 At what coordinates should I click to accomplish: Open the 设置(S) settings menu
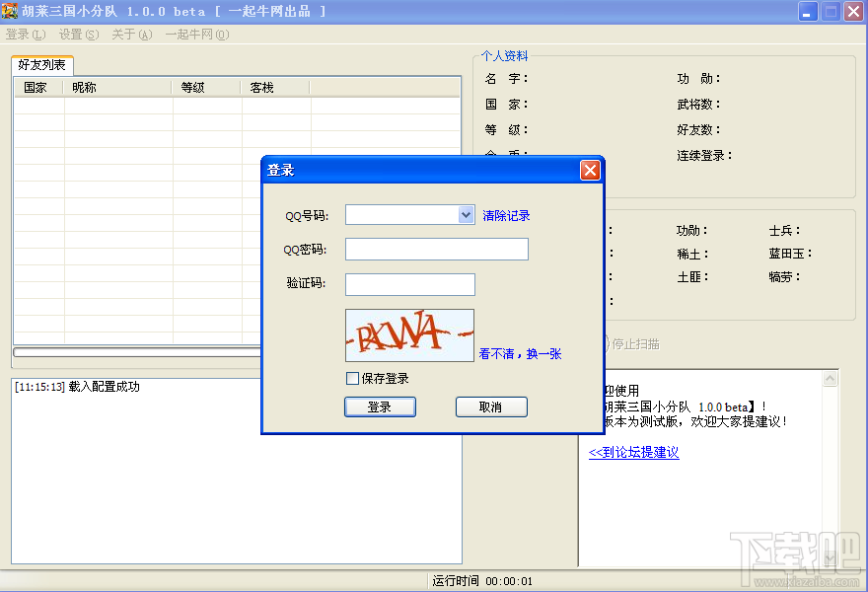coord(76,34)
